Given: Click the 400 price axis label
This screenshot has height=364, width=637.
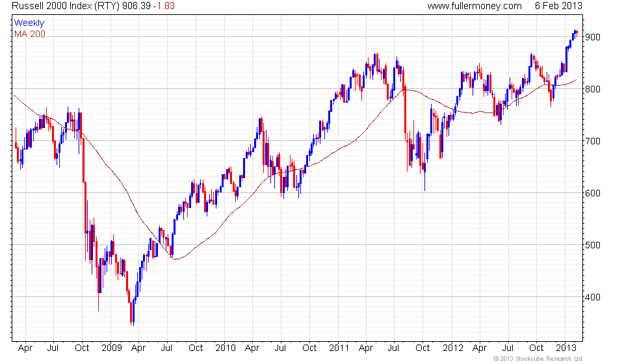Looking at the screenshot, I should pyautogui.click(x=592, y=297).
